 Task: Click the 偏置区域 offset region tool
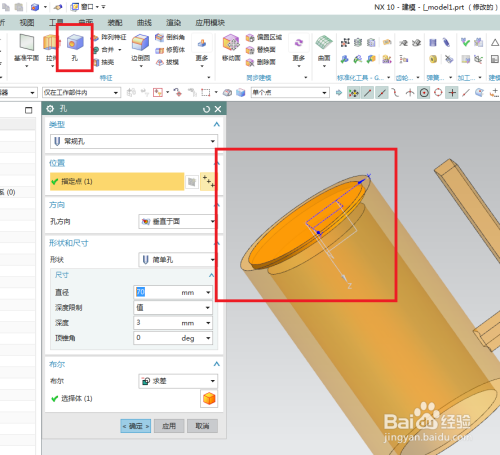coord(263,37)
